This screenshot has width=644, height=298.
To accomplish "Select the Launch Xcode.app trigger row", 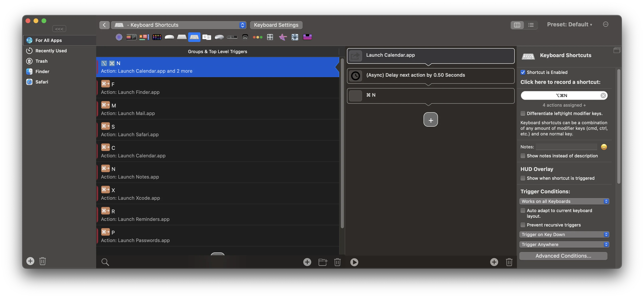I will point(217,193).
